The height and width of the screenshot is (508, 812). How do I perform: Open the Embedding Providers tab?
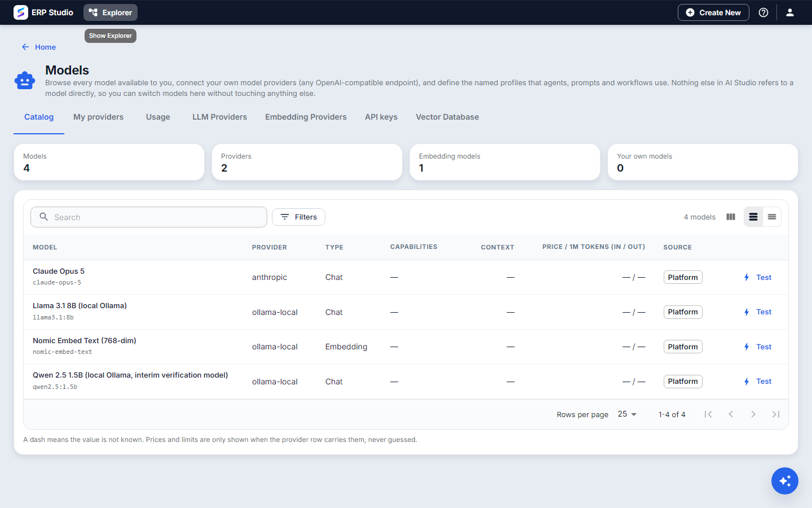(x=306, y=117)
